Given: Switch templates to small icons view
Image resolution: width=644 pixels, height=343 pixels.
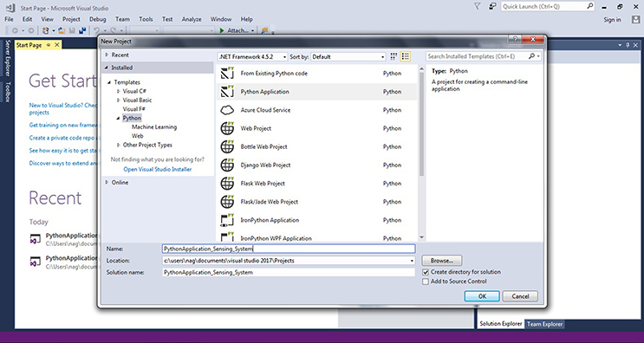Looking at the screenshot, I should 394,56.
